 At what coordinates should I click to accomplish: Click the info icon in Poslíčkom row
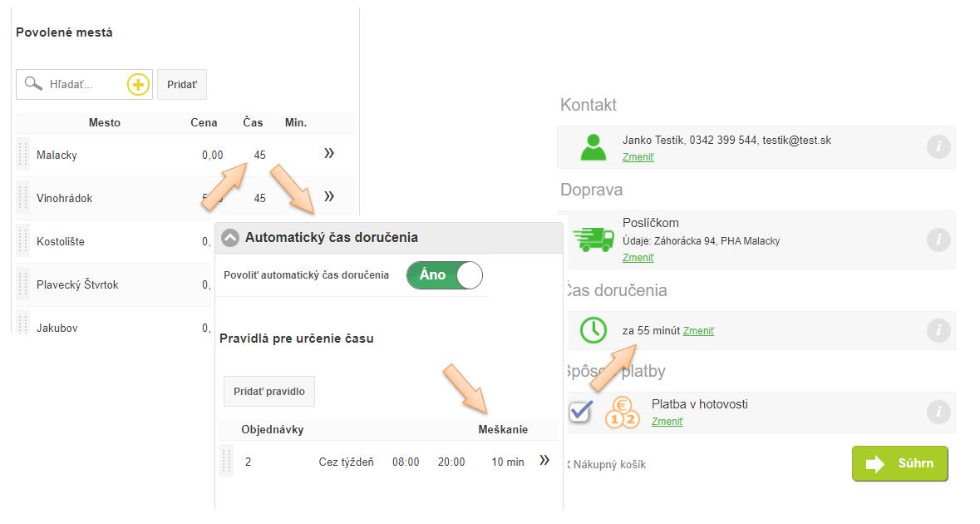pos(938,240)
